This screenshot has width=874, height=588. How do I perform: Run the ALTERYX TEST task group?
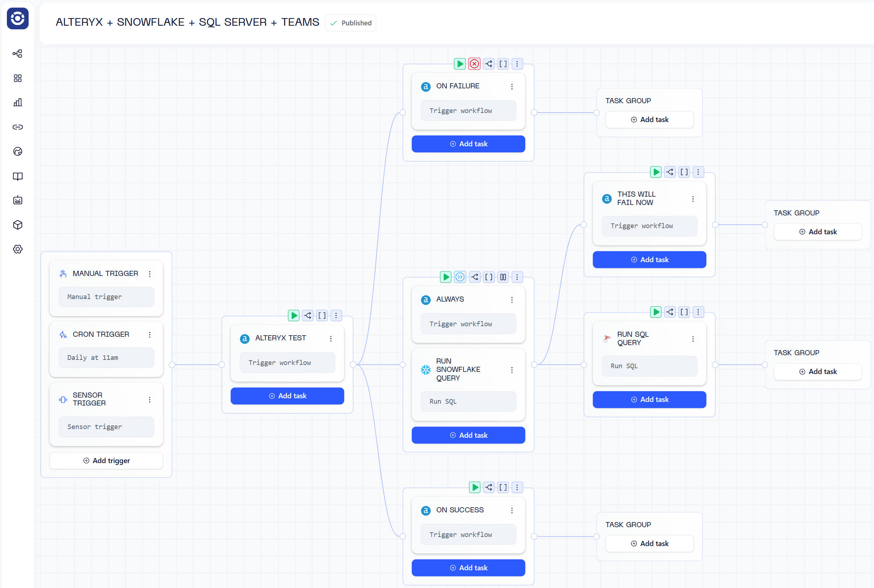tap(294, 315)
